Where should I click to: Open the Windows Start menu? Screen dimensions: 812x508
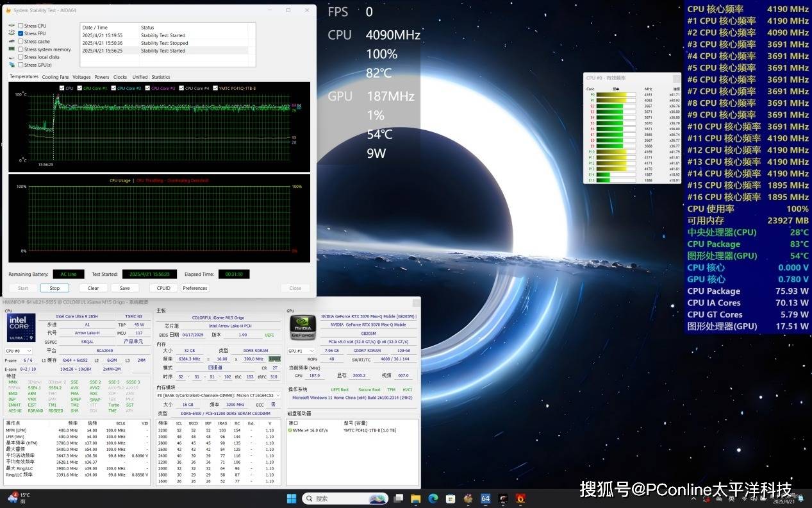pyautogui.click(x=292, y=498)
